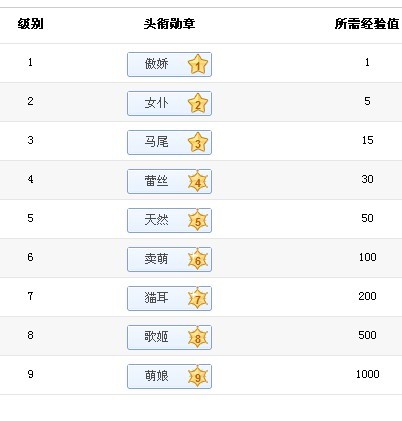Select the 蕾丝 title text

pyautogui.click(x=156, y=181)
